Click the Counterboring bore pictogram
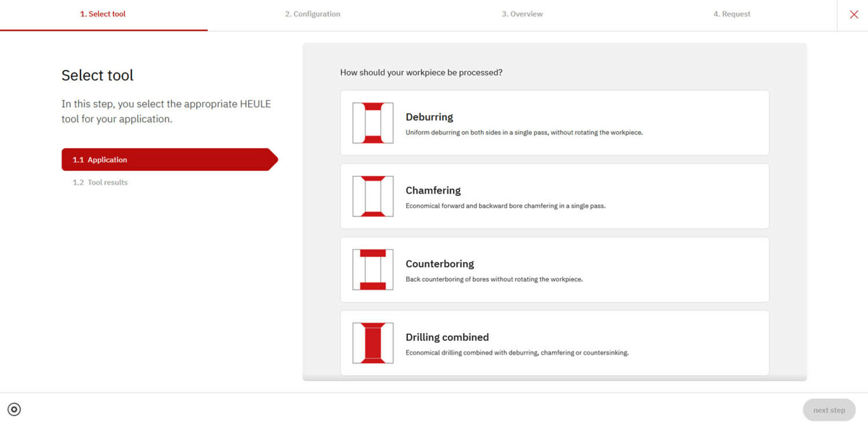This screenshot has width=868, height=424. [x=372, y=269]
